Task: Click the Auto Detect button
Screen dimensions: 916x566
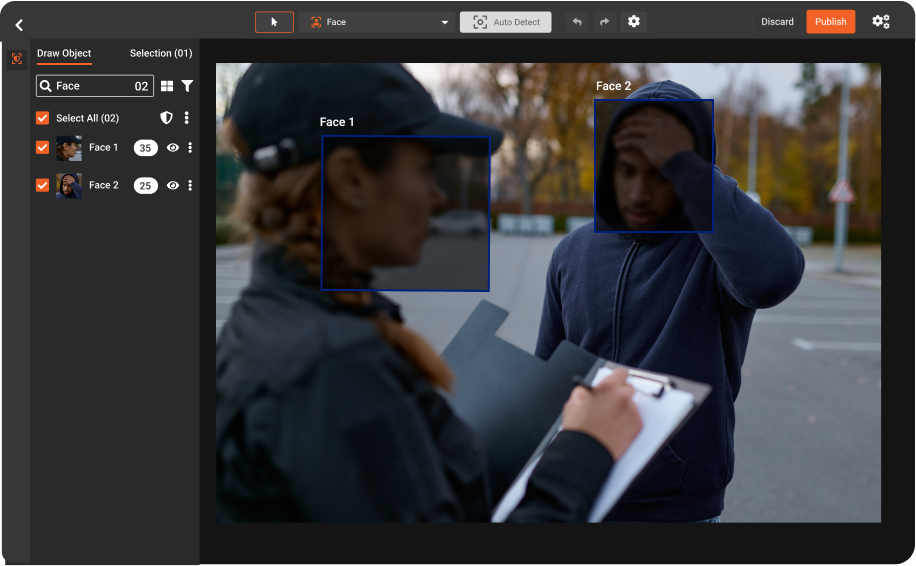Action: 505,22
